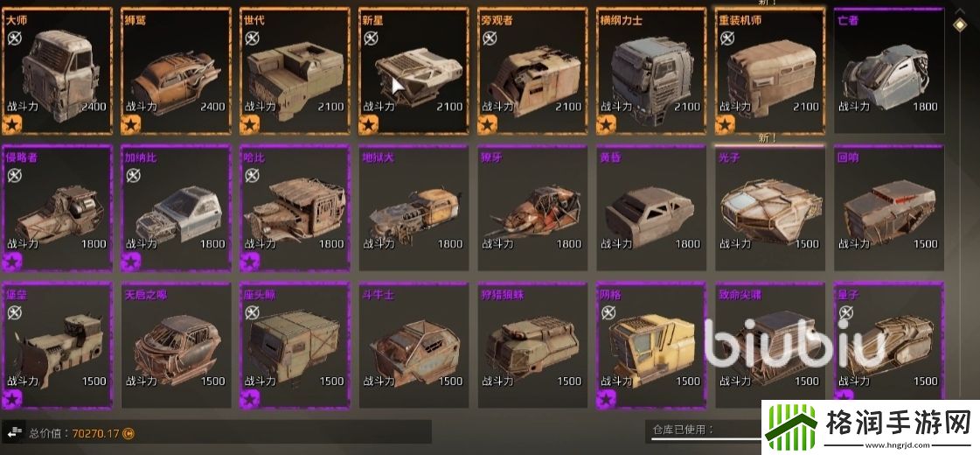Click the gold coin icon after 70270.17
The height and width of the screenshot is (455, 980).
pyautogui.click(x=128, y=432)
